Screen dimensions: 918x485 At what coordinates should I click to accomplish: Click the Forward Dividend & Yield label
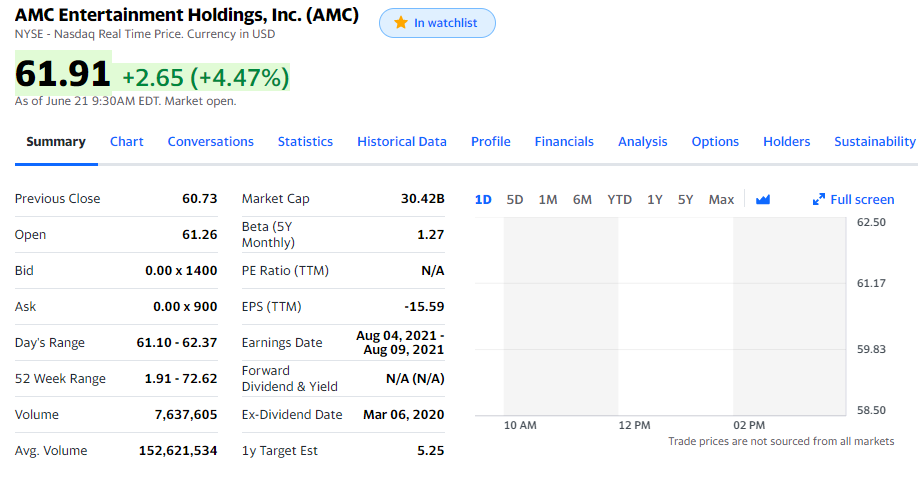290,378
